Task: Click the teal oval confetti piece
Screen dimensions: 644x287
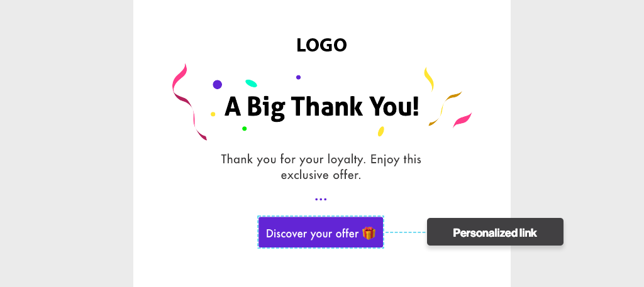Action: (251, 83)
